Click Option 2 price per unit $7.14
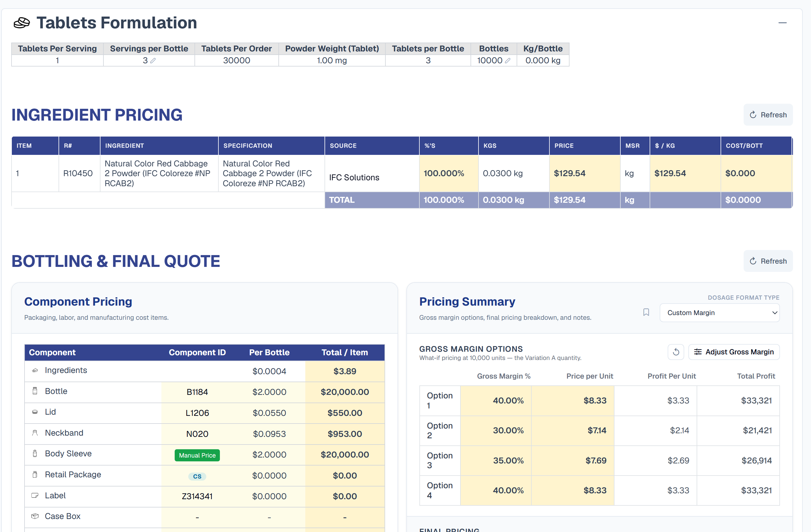 point(572,430)
